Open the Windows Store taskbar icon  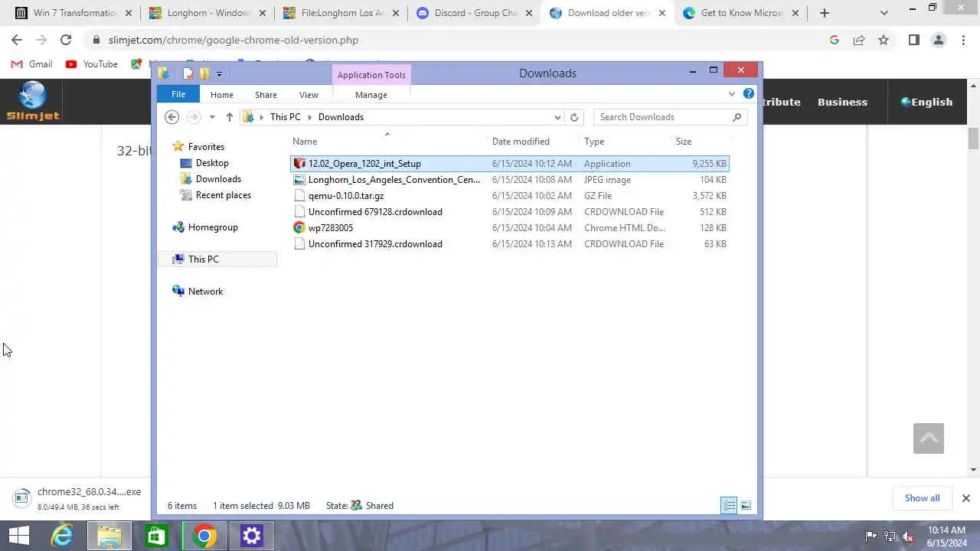coord(157,536)
